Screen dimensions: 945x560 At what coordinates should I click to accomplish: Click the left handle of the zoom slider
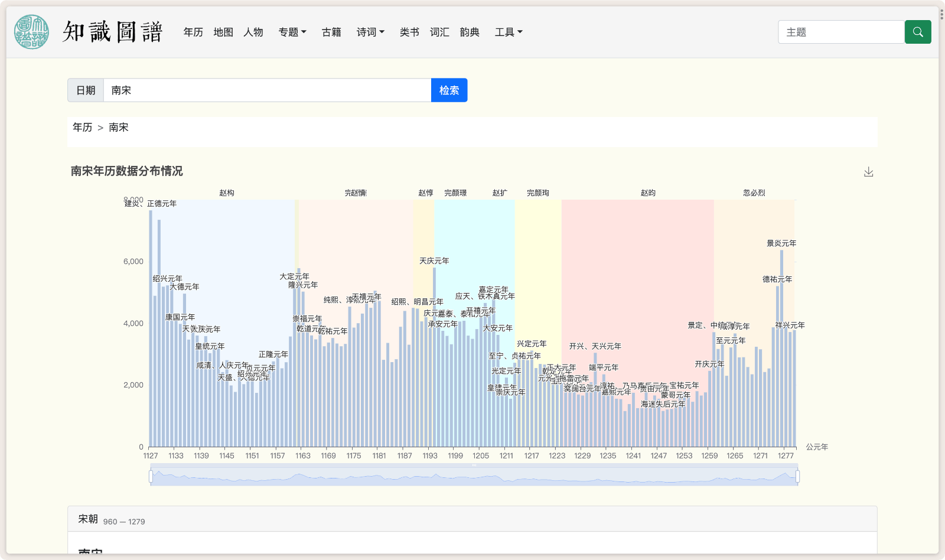coord(151,476)
